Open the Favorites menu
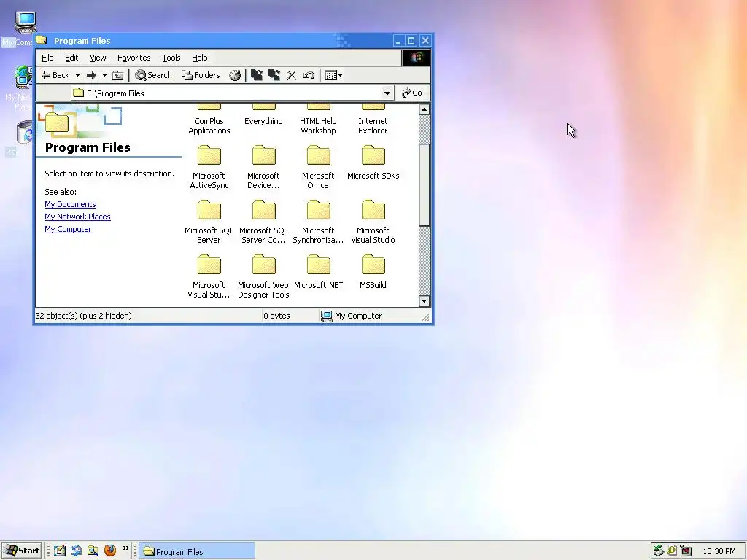747x560 pixels. point(134,58)
